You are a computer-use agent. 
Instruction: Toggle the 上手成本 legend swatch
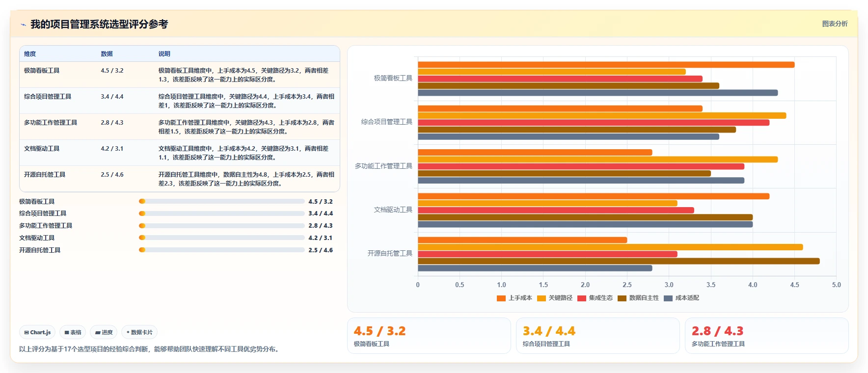(x=501, y=298)
